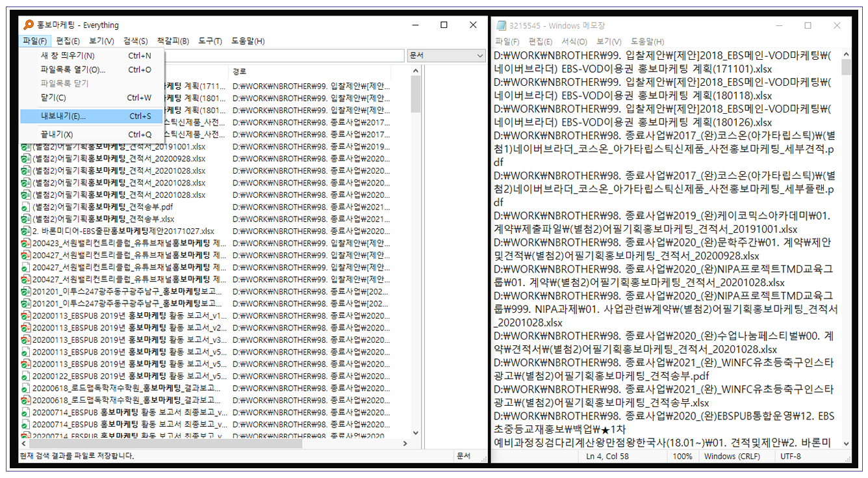868x478 pixels.
Task: Select 20200113_EBSPUB 활동 보고서_v2 file name
Action: pyautogui.click(x=129, y=327)
